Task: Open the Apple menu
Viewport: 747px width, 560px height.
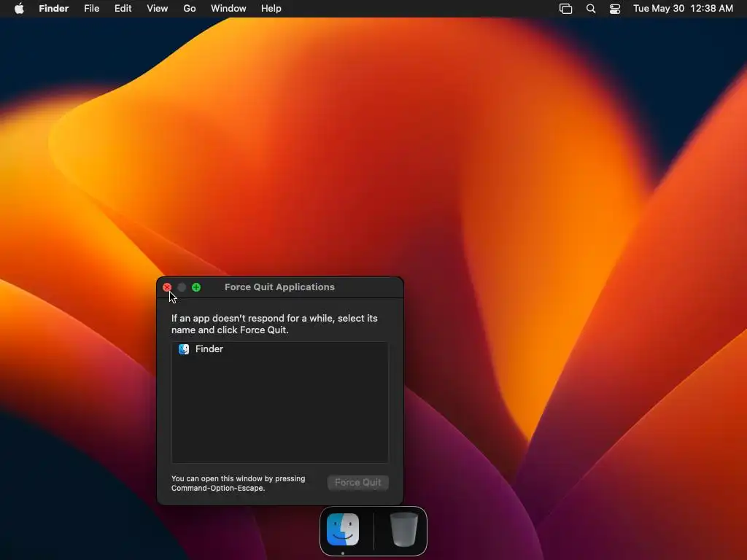Action: (x=19, y=9)
